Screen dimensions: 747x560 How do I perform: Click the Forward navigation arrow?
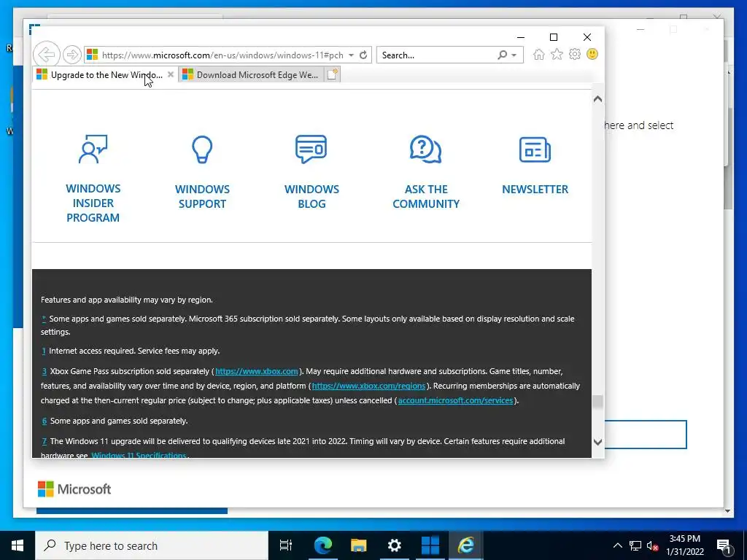[72, 55]
